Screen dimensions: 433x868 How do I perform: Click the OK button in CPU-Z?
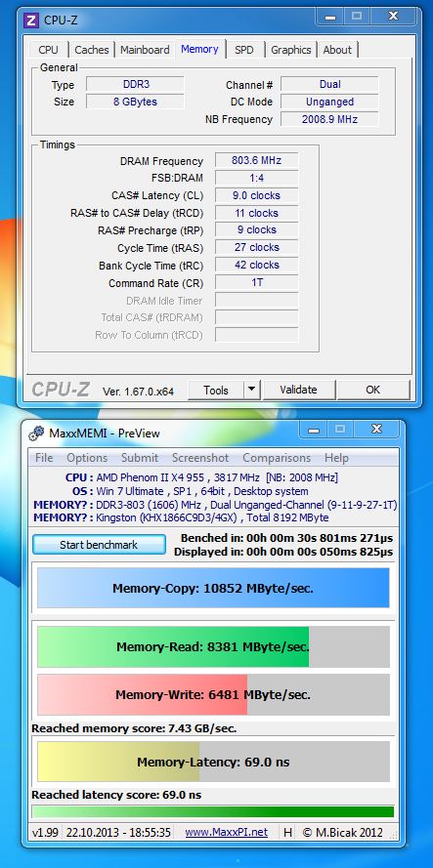[373, 390]
